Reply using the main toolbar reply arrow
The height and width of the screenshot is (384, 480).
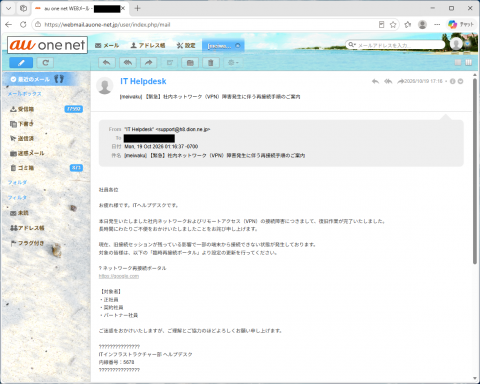tap(107, 63)
